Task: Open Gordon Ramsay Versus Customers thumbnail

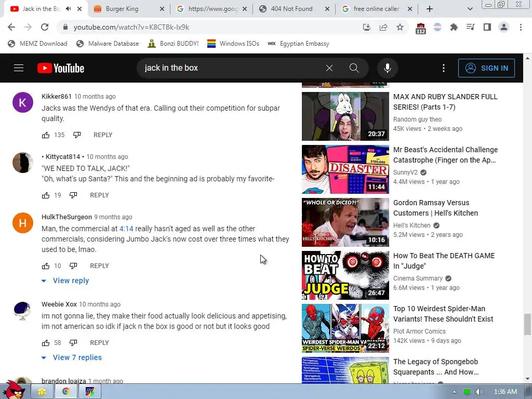Action: coord(345,222)
